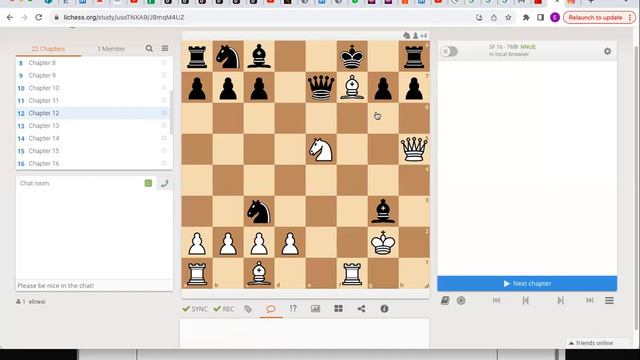Select the comments speech bubble tab
The height and width of the screenshot is (360, 640).
(271, 309)
